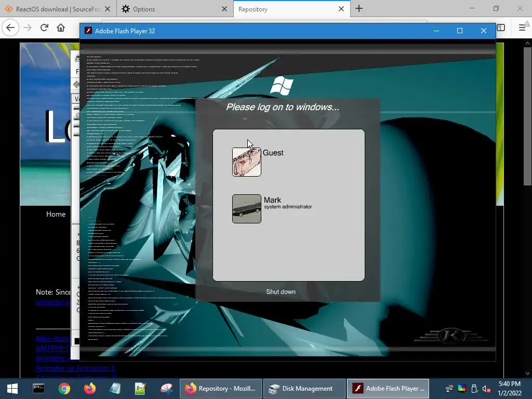The height and width of the screenshot is (399, 532).
Task: Close the Repository tab
Action: click(341, 9)
